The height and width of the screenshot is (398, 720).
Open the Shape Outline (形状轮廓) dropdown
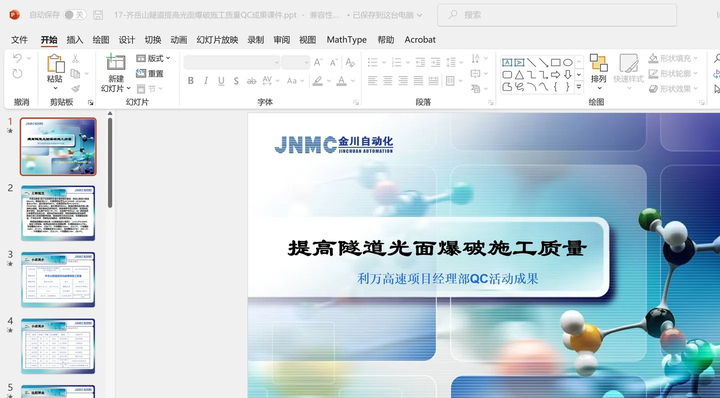[x=673, y=73]
